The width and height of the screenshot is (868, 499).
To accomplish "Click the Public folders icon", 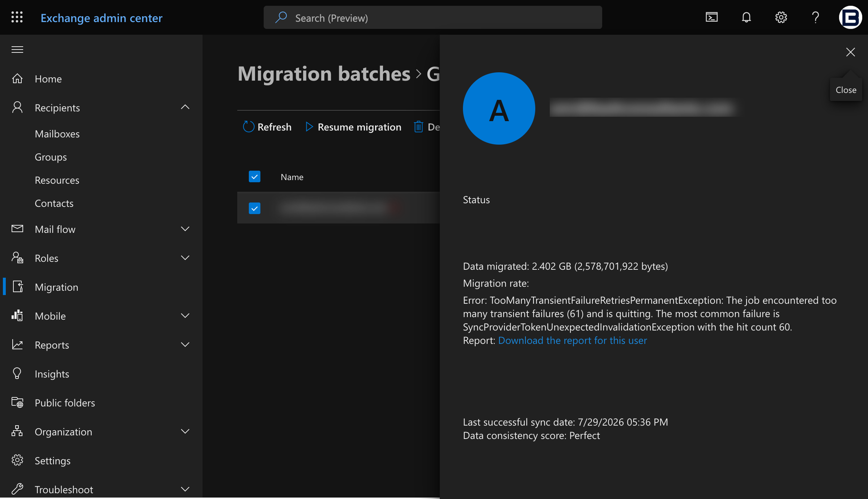I will pyautogui.click(x=17, y=402).
